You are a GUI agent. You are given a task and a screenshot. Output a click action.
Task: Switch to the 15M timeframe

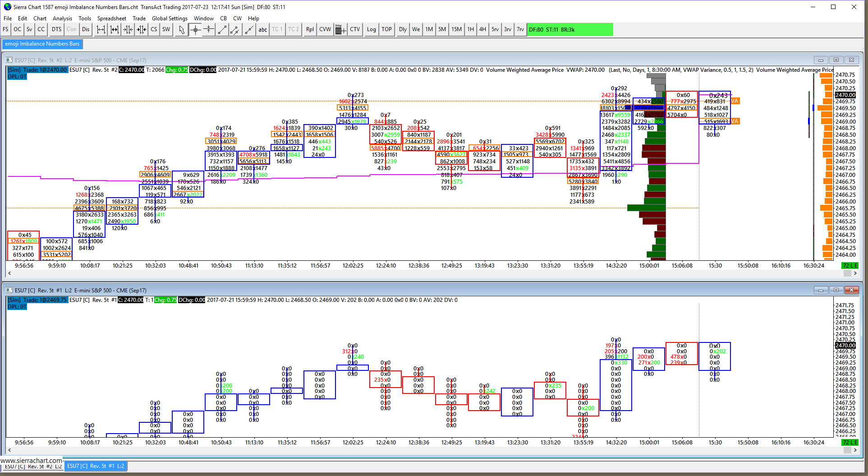(456, 29)
